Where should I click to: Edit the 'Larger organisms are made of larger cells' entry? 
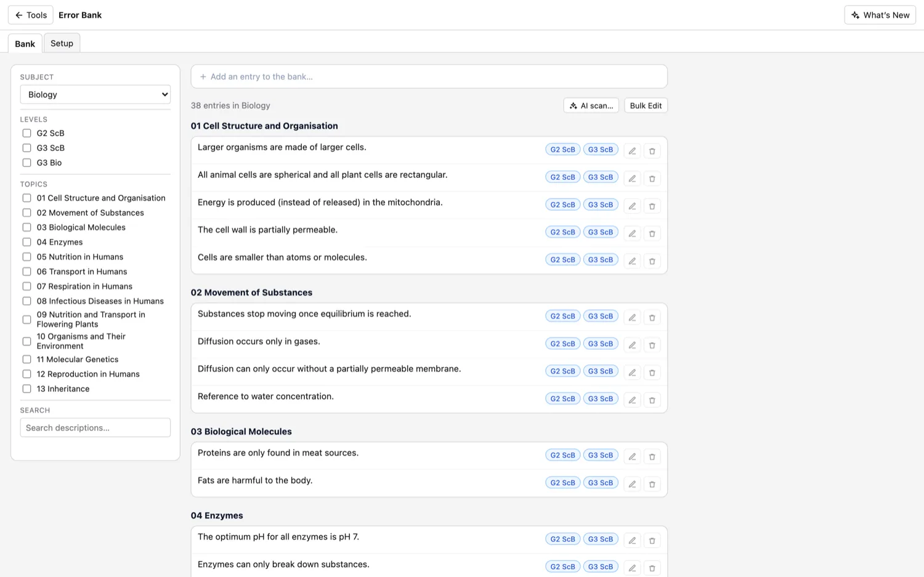[632, 151]
